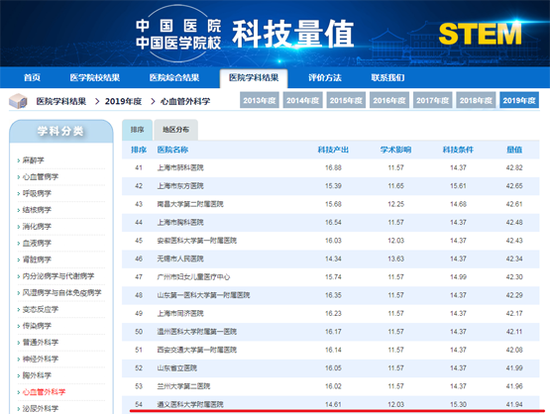Screen dimensions: 550x414
Task: Click 无锡市人民医院 in row 46
Action: 180,259
